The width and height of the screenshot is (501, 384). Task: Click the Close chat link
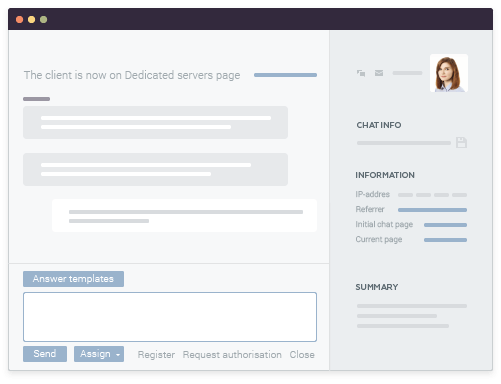tap(302, 355)
